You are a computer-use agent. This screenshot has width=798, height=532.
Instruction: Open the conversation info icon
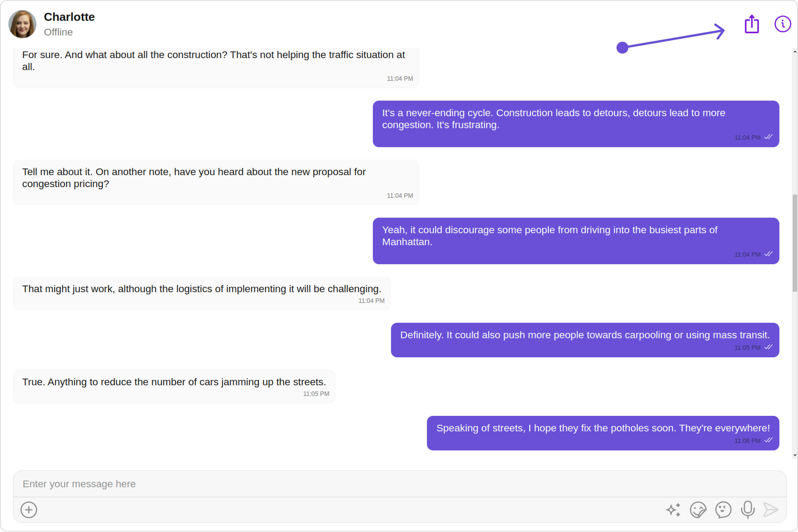pyautogui.click(x=782, y=24)
